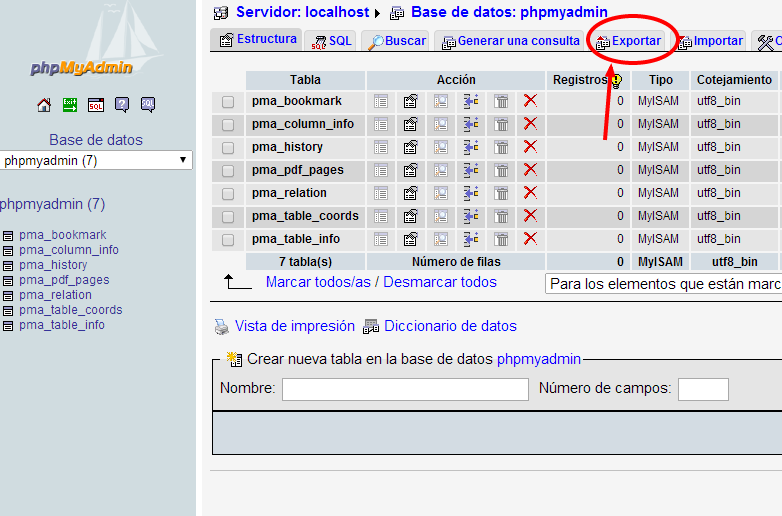Click Base de datos: phpmyadmin breadcrumb
Image resolution: width=782 pixels, height=516 pixels.
click(x=509, y=12)
